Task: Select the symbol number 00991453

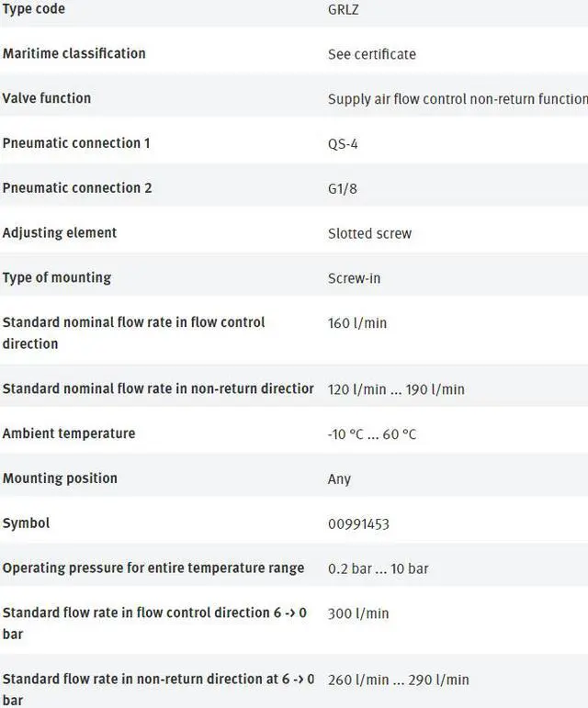Action: [x=358, y=524]
